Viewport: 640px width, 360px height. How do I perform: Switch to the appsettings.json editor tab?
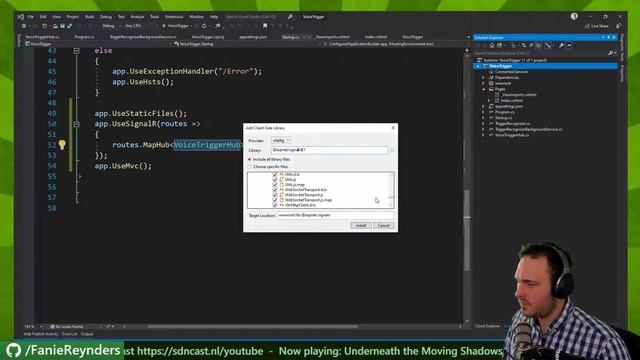coord(253,37)
